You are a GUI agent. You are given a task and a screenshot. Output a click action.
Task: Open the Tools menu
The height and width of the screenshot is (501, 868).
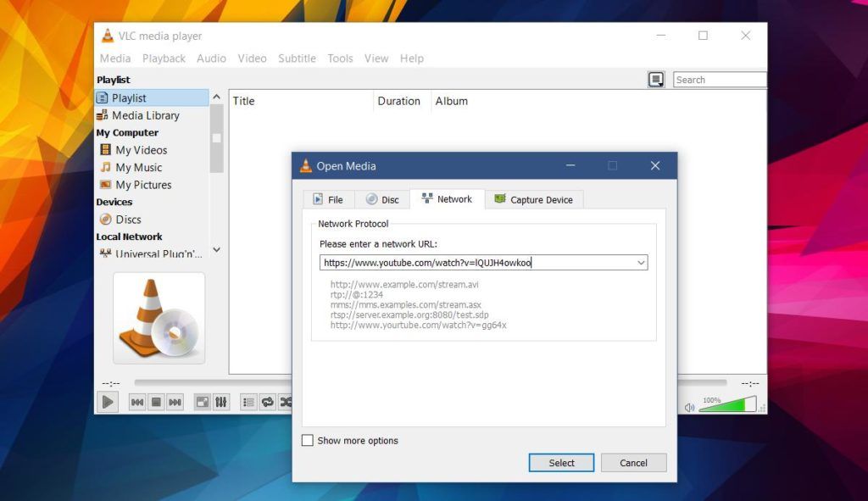tap(340, 58)
